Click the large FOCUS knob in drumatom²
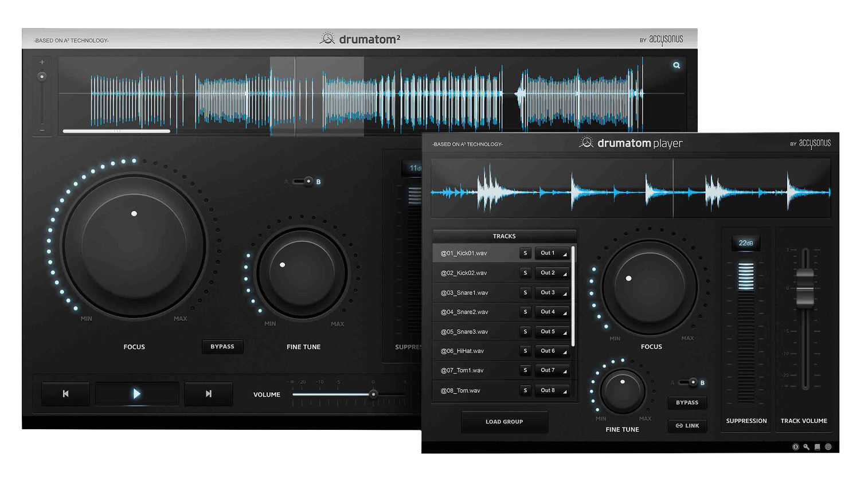Screen dimensions: 868x486 134,246
